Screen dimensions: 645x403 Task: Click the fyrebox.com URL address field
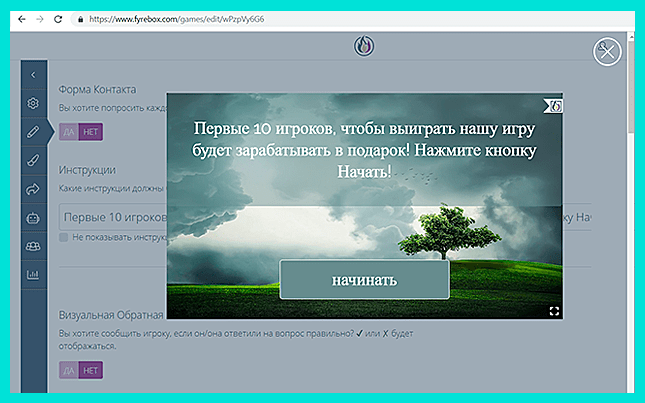pyautogui.click(x=354, y=19)
